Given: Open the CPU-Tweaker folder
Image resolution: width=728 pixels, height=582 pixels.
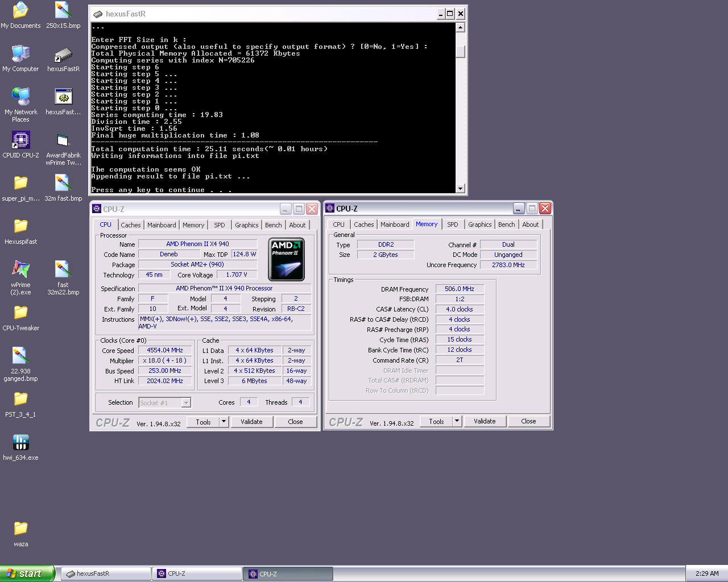Looking at the screenshot, I should (20, 318).
